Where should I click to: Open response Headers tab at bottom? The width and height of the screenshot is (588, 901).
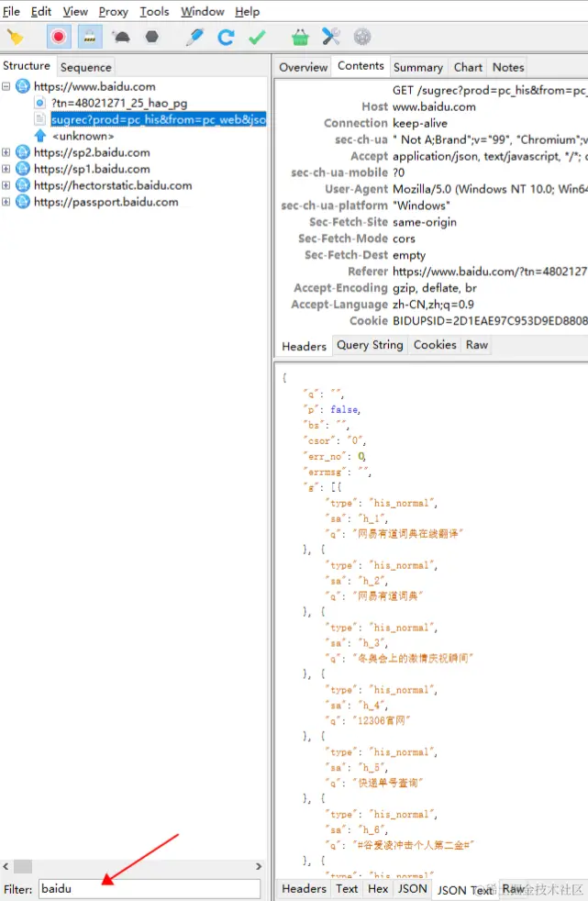click(x=304, y=889)
